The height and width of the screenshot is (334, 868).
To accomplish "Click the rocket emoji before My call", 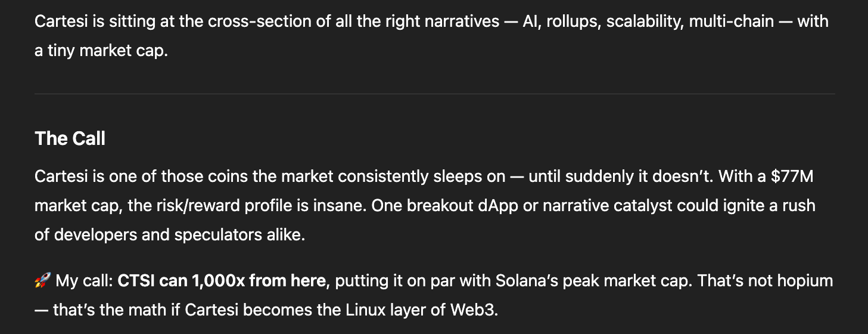I will [42, 280].
